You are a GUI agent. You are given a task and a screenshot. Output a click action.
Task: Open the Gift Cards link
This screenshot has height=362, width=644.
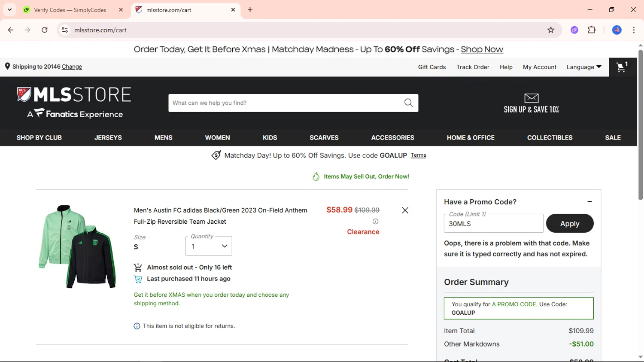[432, 67]
